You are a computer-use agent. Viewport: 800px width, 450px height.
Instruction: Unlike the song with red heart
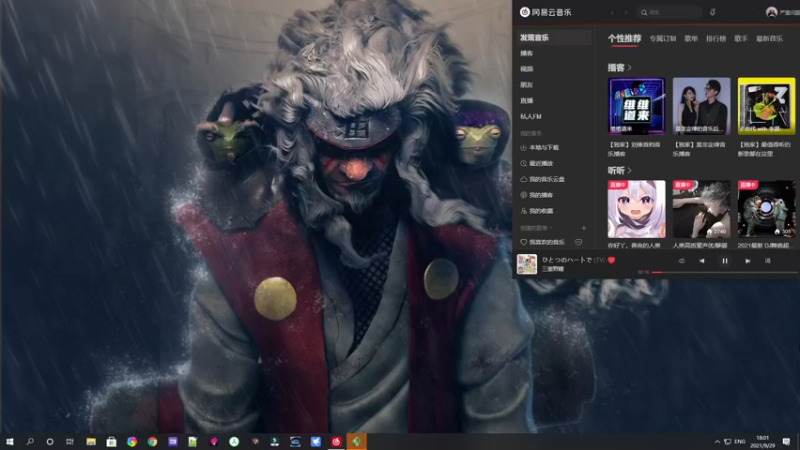(x=611, y=260)
